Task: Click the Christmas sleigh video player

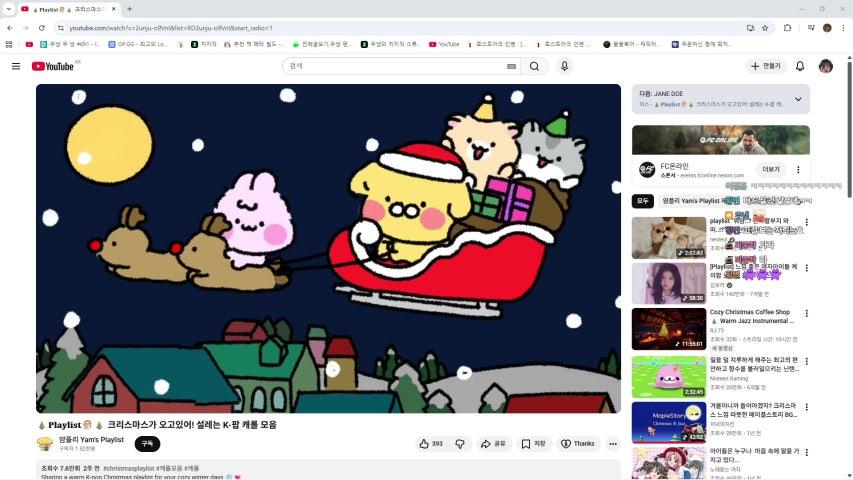Action: pyautogui.click(x=328, y=249)
